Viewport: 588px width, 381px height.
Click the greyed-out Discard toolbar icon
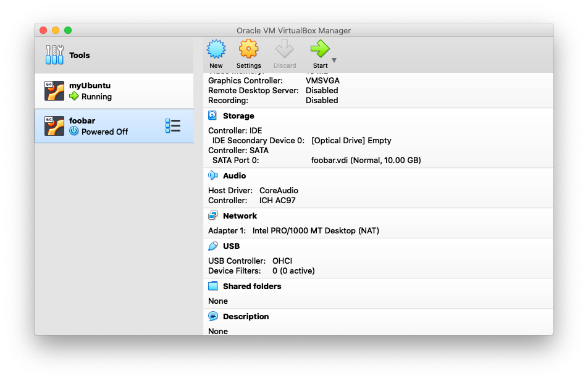tap(284, 49)
